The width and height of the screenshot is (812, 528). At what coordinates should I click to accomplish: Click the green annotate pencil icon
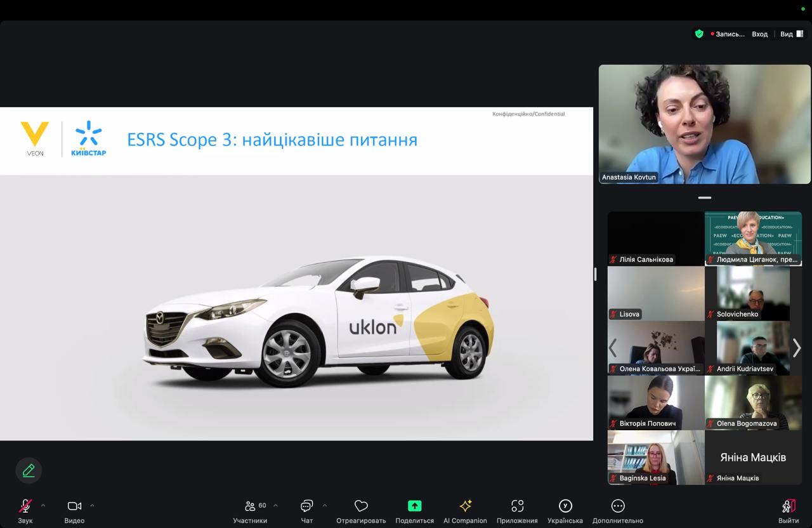[29, 470]
